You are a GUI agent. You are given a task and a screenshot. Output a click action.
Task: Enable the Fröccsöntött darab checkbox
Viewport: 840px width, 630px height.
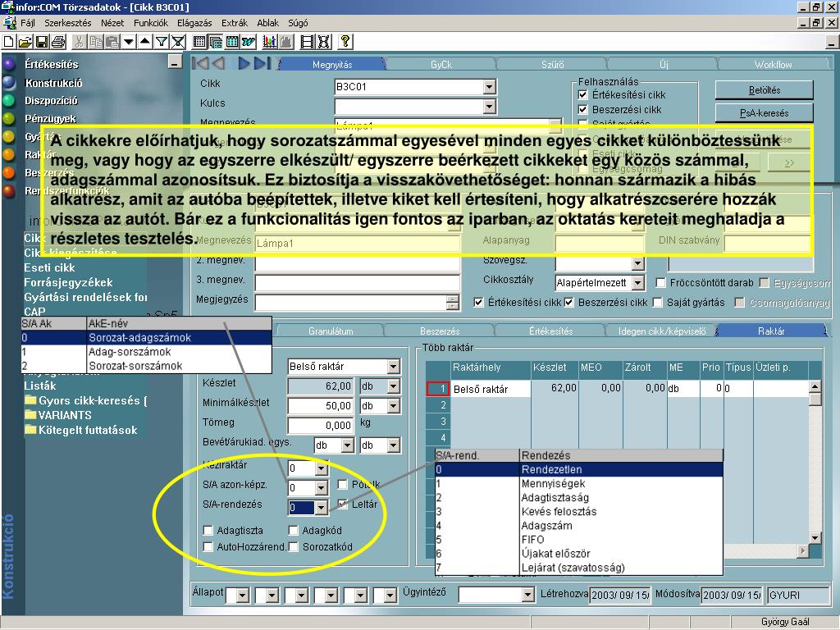tap(660, 283)
